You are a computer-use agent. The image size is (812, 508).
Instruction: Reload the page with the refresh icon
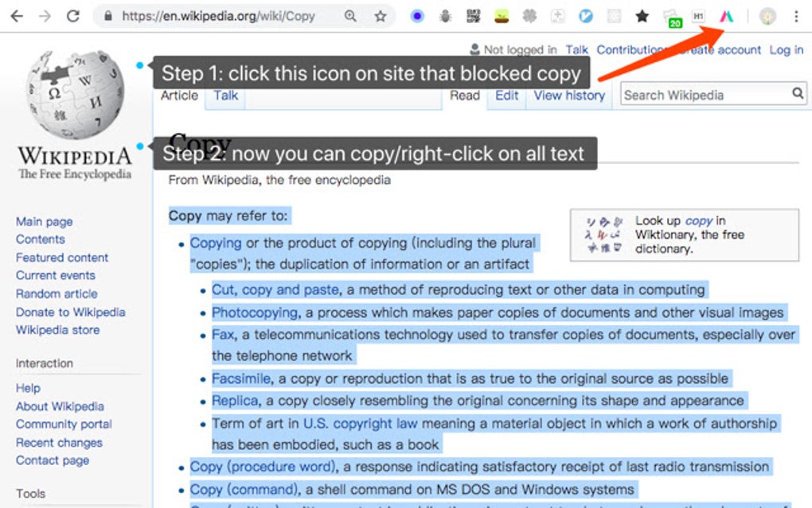pyautogui.click(x=73, y=16)
